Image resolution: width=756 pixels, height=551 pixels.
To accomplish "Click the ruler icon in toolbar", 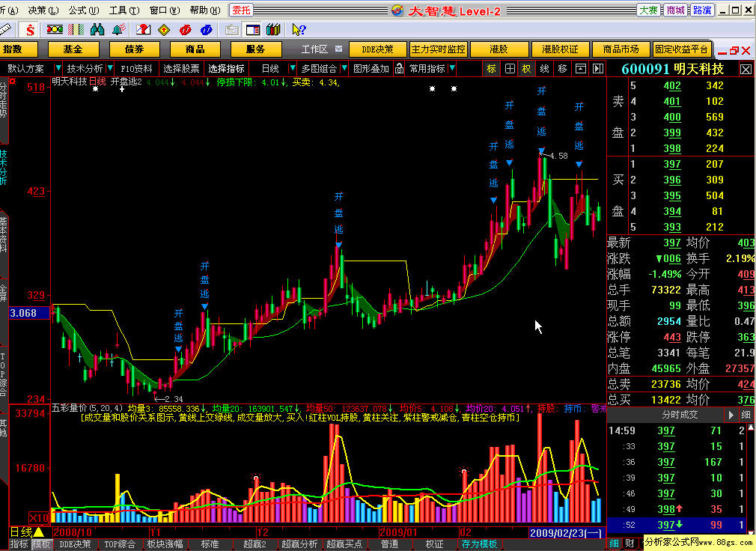I will [x=5, y=30].
